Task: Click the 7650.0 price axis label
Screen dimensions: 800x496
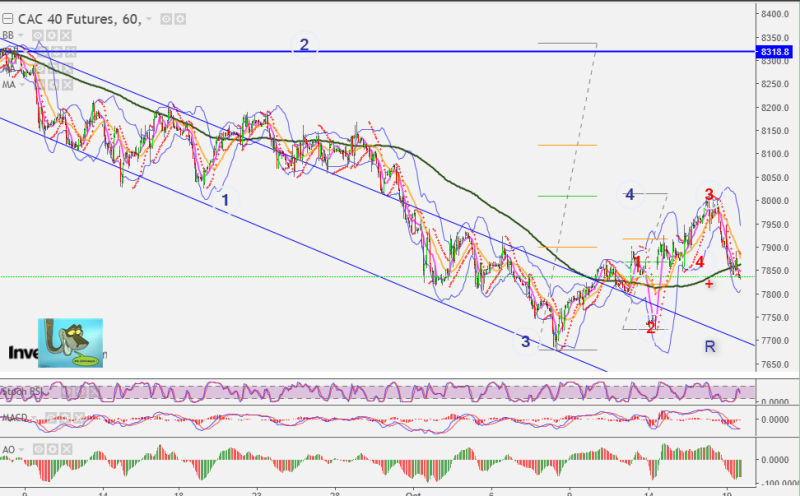Action: [776, 364]
